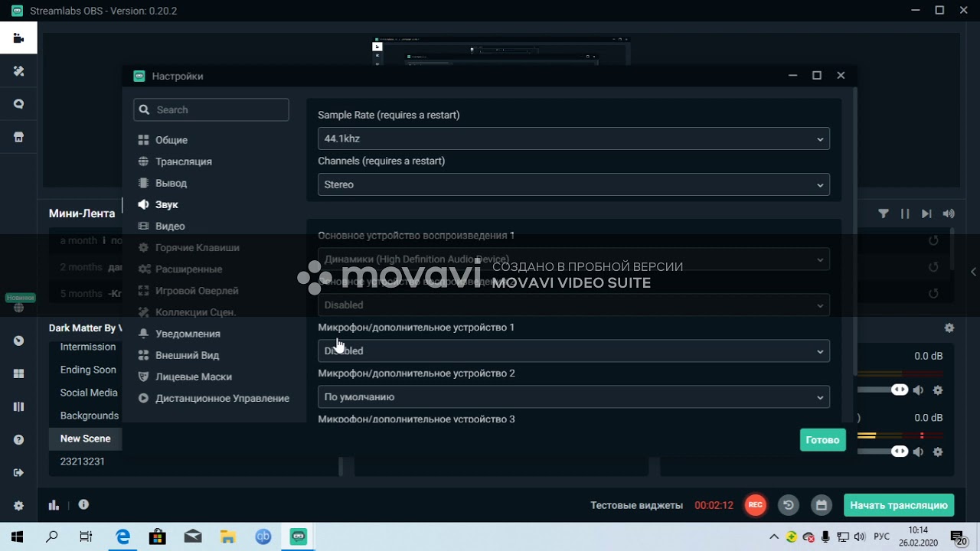
Task: Open the Themes wand icon in sidebar
Action: [18, 71]
